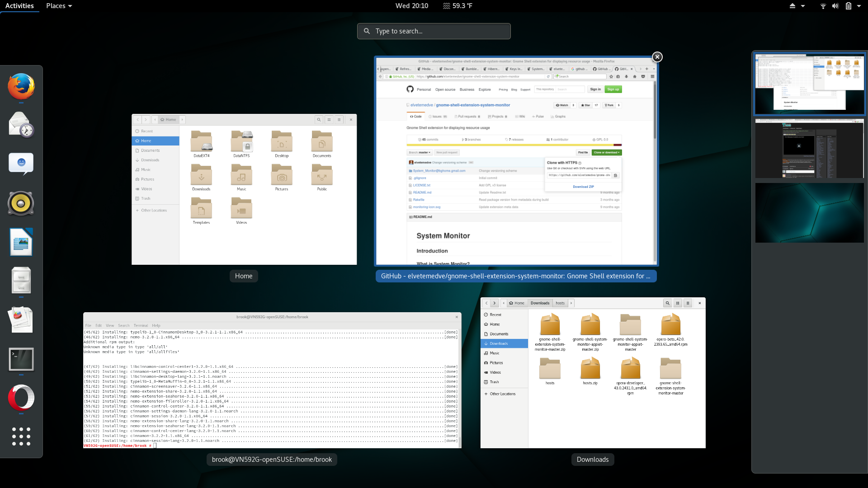Select the Firefox GitHub window thumbnail
868x488 pixels.
516,161
